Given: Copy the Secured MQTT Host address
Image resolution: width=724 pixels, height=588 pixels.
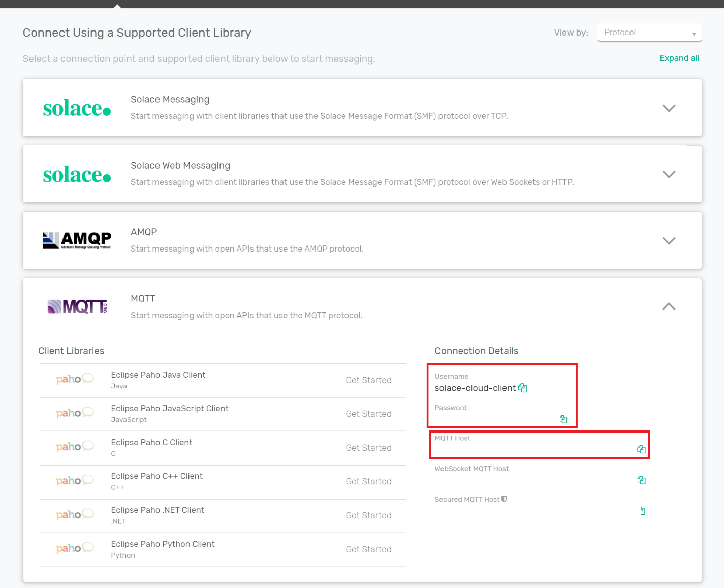Looking at the screenshot, I should [643, 511].
